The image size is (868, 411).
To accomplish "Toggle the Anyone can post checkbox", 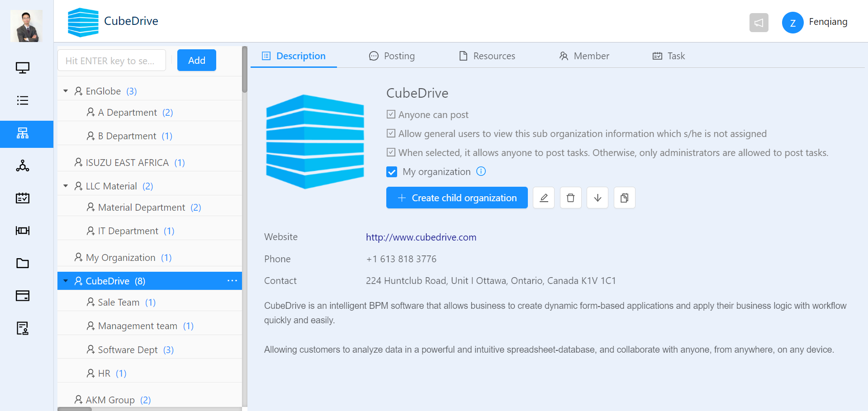I will click(x=391, y=114).
